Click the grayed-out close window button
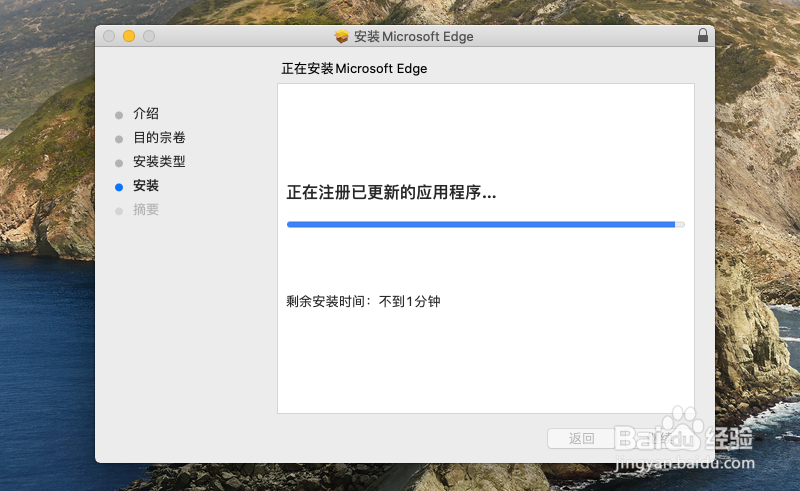 click(109, 36)
